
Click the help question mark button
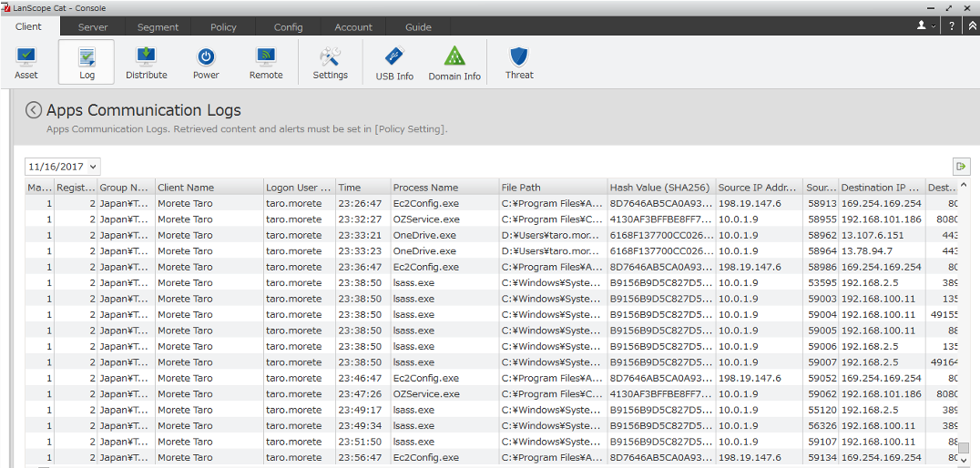pos(952,26)
